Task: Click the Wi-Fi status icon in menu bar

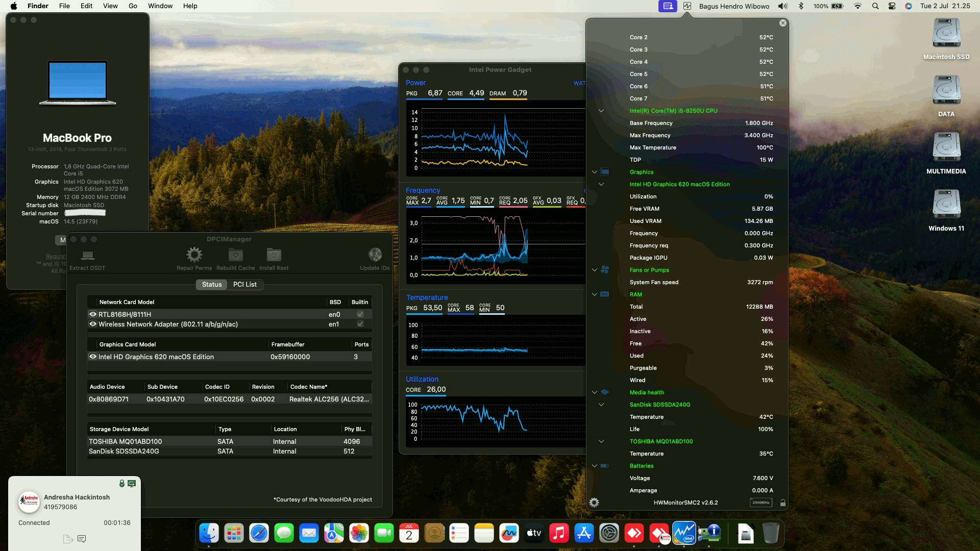Action: (857, 6)
